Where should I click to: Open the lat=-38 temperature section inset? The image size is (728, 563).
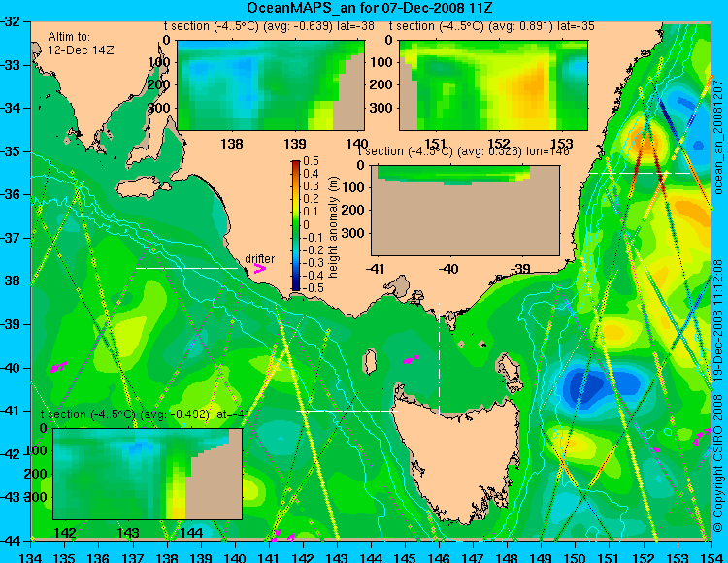(x=271, y=85)
